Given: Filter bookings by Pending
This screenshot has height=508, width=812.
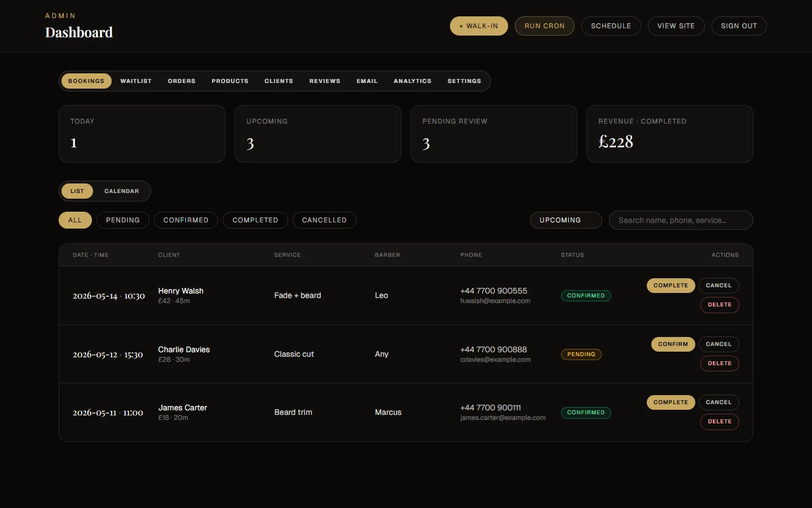Looking at the screenshot, I should 123,220.
